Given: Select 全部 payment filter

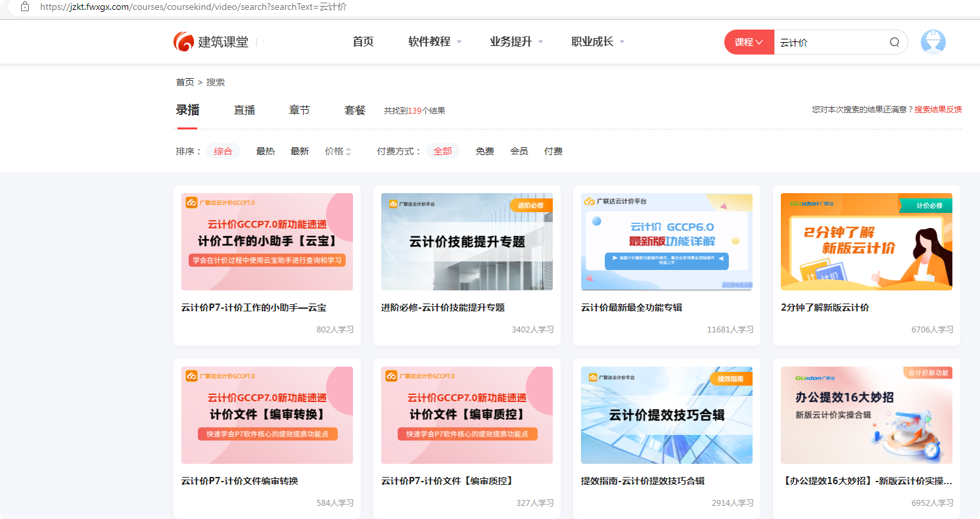Looking at the screenshot, I should tap(443, 151).
